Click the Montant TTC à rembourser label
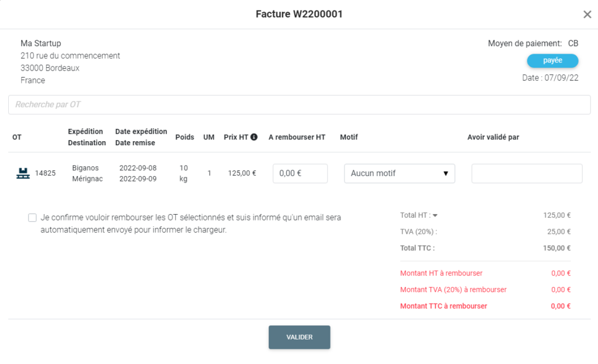This screenshot has width=598, height=364. pos(443,306)
